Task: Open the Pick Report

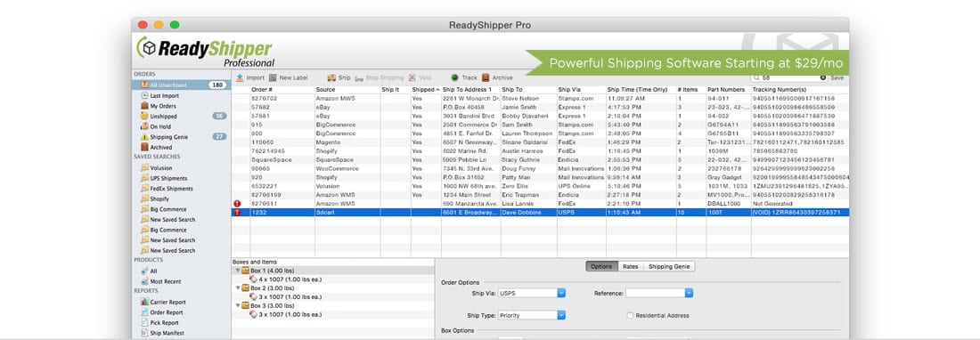Action: [165, 322]
